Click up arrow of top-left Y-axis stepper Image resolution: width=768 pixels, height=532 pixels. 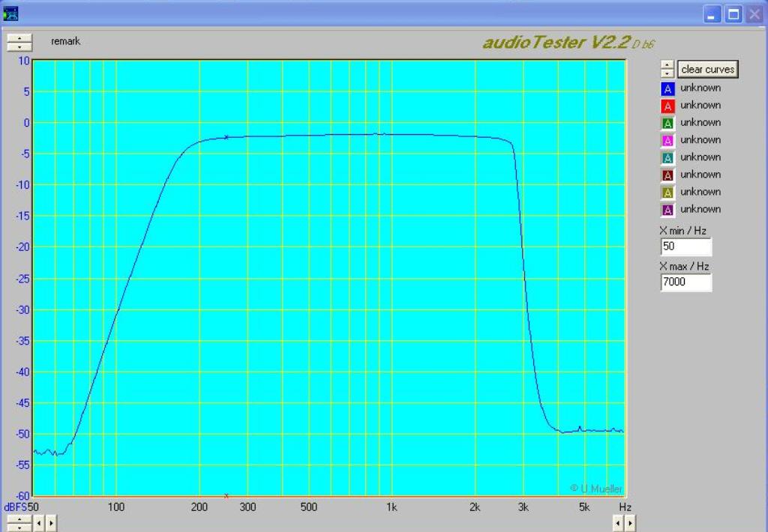click(x=19, y=38)
